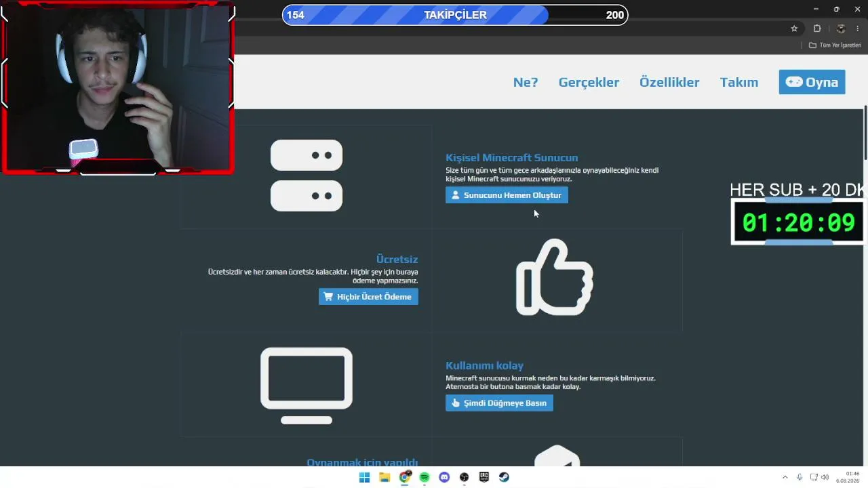Click the microphone tray icon
Image resolution: width=868 pixels, height=488 pixels.
pos(800,477)
